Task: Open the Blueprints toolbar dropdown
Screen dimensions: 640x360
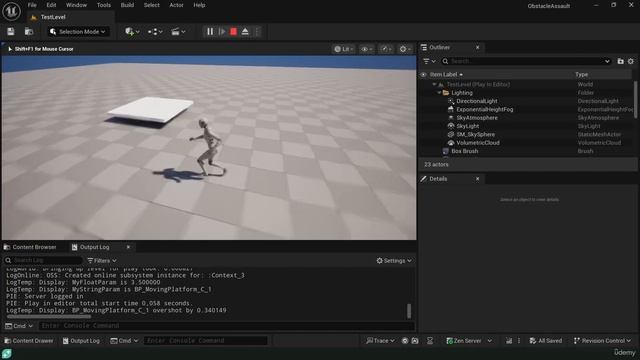Action: point(155,31)
